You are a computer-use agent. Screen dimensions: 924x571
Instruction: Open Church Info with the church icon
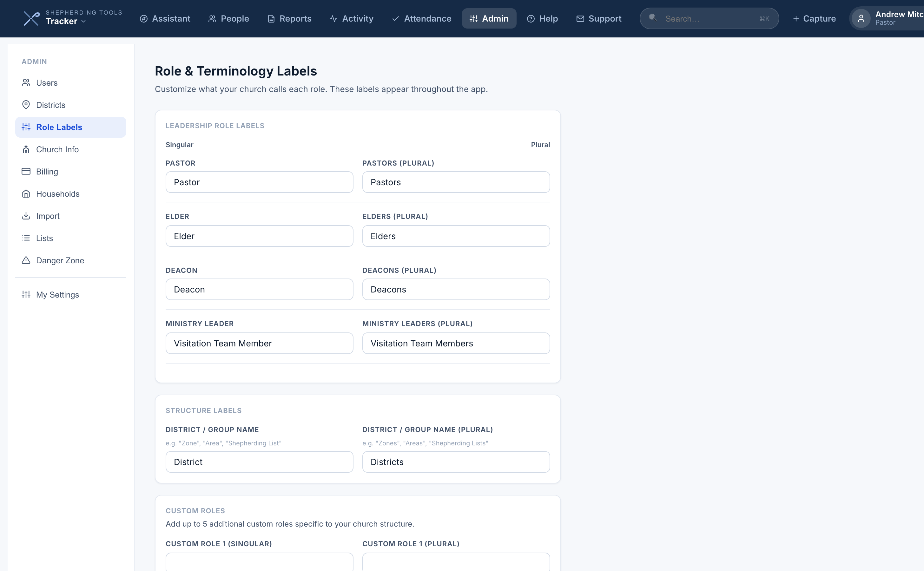click(26, 149)
